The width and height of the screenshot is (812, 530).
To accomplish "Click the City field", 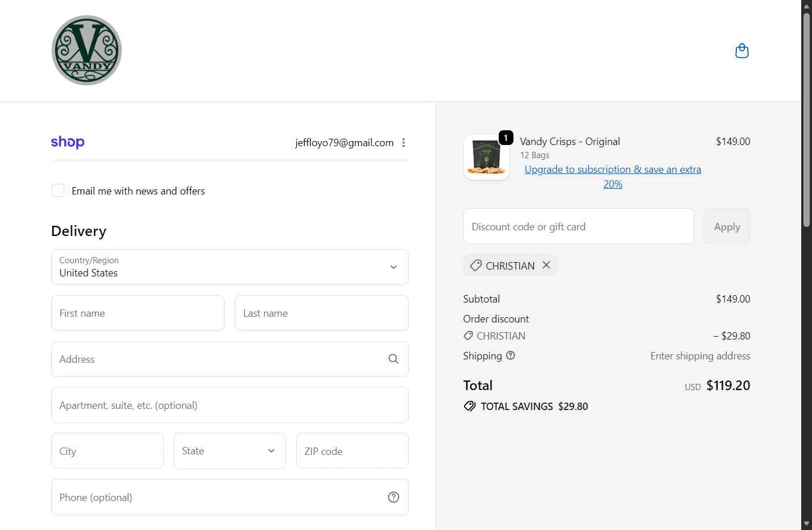I will tap(107, 451).
